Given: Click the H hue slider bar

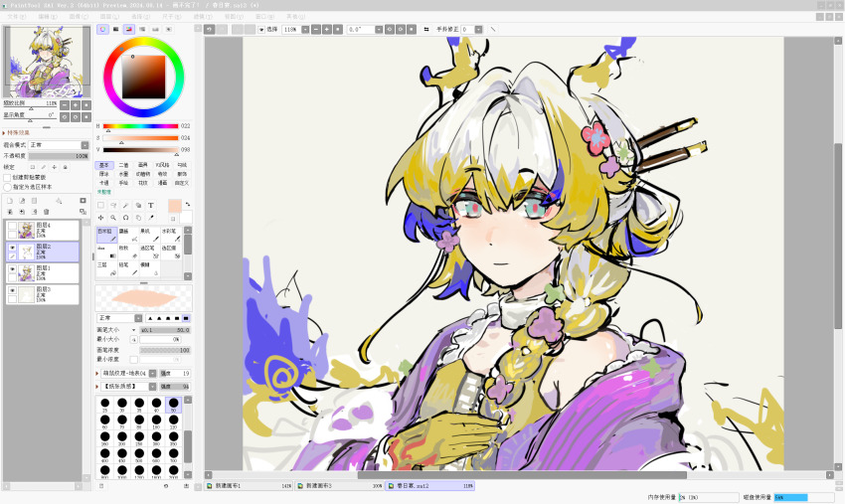Looking at the screenshot, I should coord(140,126).
